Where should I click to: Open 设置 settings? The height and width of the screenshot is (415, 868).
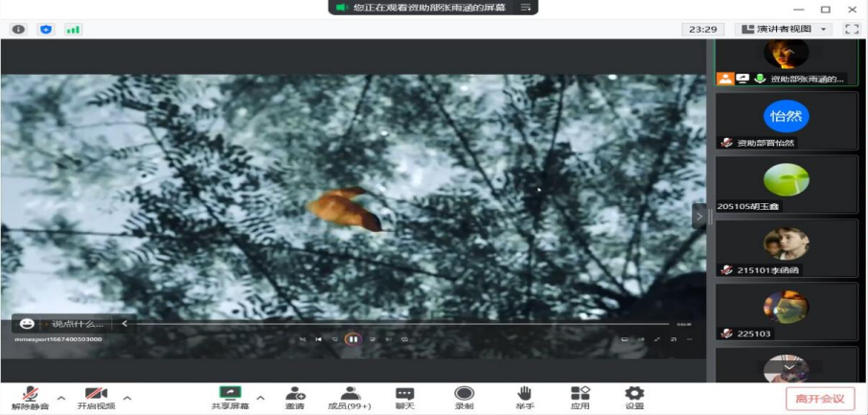(634, 398)
